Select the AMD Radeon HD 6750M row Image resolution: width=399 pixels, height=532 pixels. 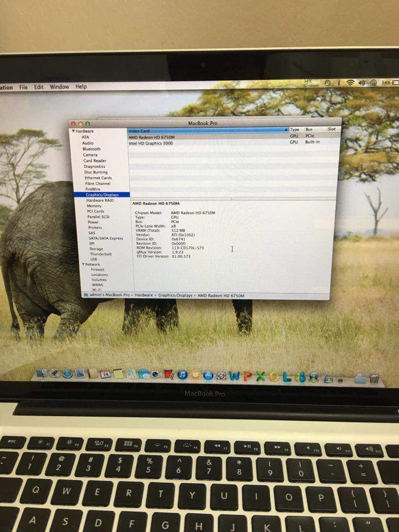(234, 136)
